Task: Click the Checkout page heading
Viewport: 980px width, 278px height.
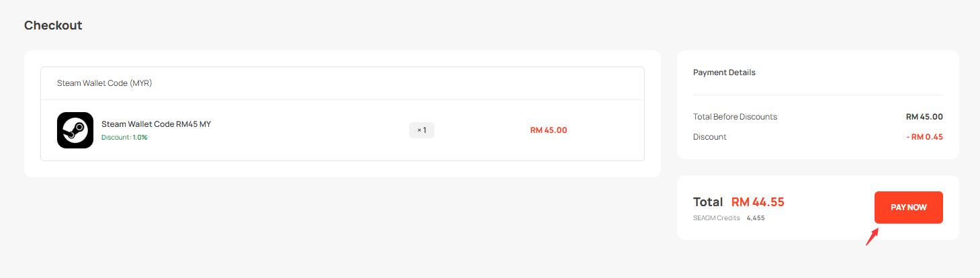Action: (x=53, y=26)
